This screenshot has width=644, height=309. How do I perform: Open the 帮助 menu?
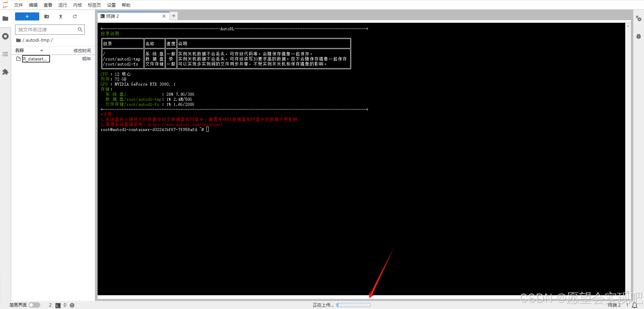126,5
